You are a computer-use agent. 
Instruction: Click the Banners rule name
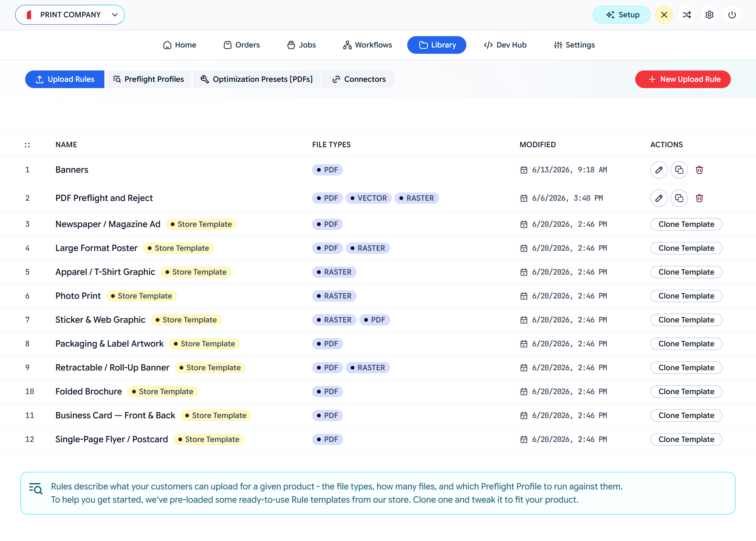72,170
